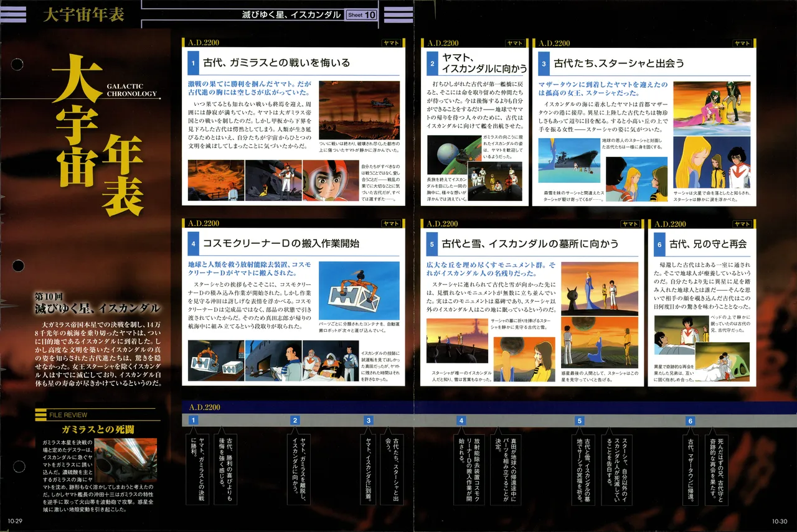Click timeline marker 4

[x=461, y=421]
